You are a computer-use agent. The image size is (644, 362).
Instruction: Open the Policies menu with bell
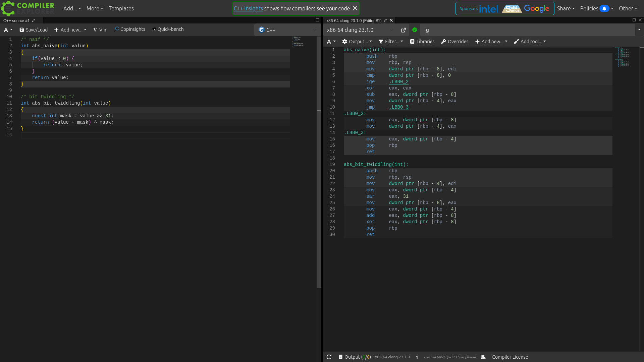click(x=597, y=8)
